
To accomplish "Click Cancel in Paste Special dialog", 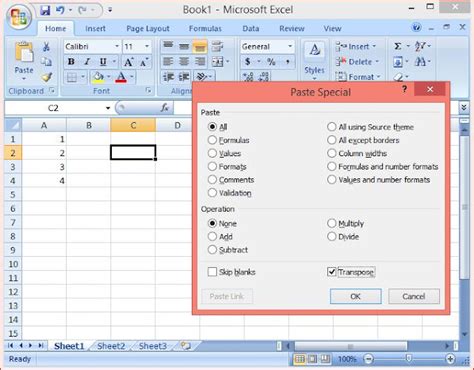I will pos(414,296).
